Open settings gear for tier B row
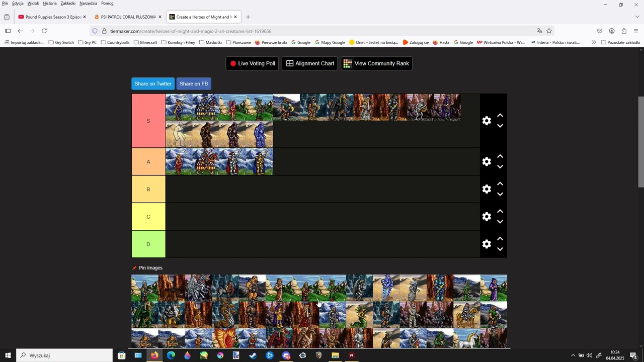Viewport: 644px width, 362px height. 487,189
